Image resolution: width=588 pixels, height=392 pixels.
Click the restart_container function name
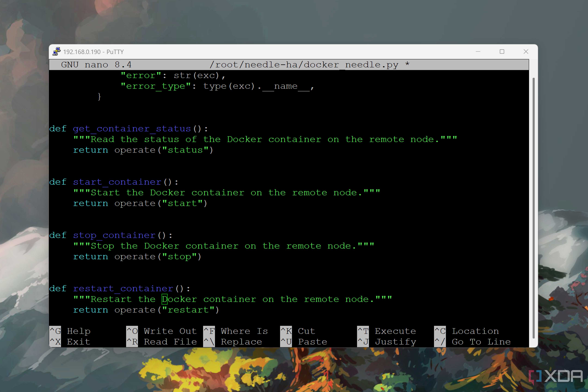tap(123, 289)
